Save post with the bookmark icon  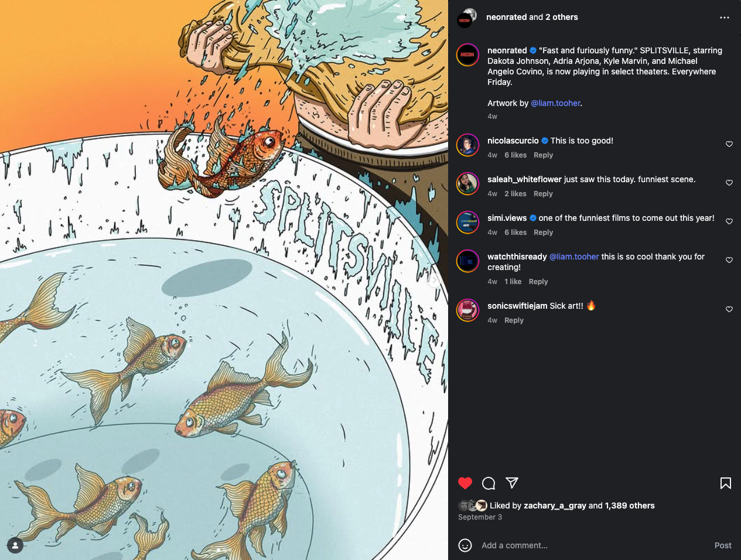coord(725,483)
